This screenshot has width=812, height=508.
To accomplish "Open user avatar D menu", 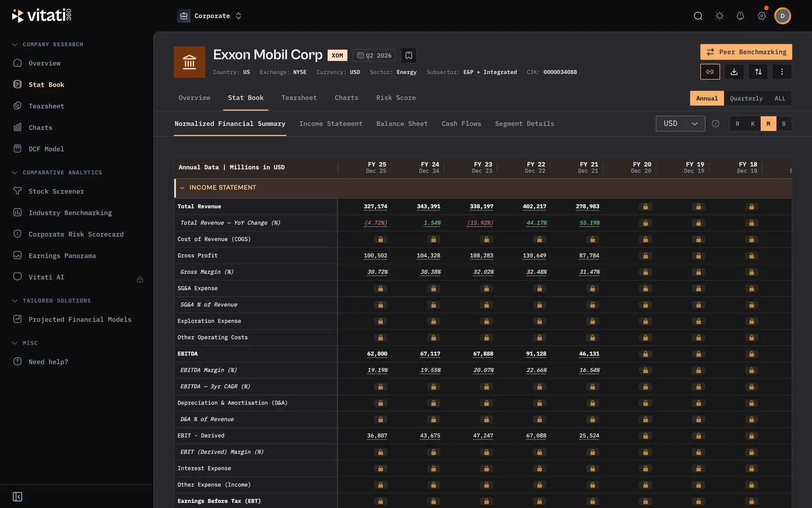I will pos(783,16).
